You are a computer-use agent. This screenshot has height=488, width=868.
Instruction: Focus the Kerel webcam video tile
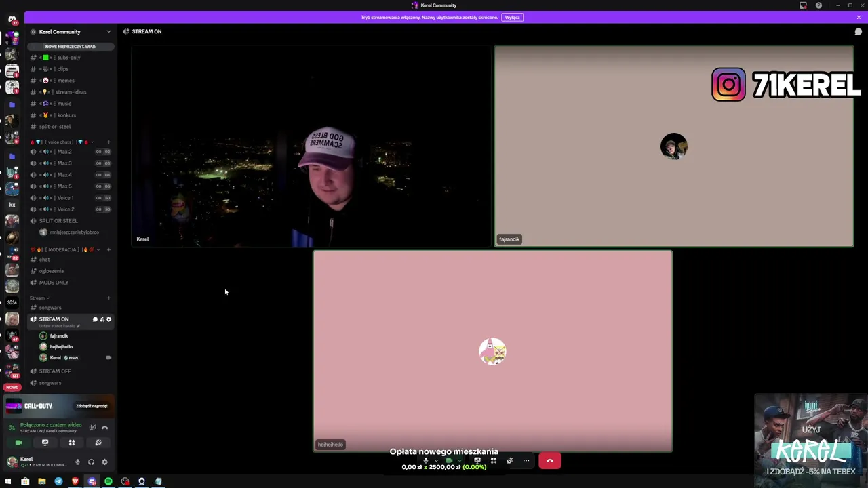click(311, 146)
